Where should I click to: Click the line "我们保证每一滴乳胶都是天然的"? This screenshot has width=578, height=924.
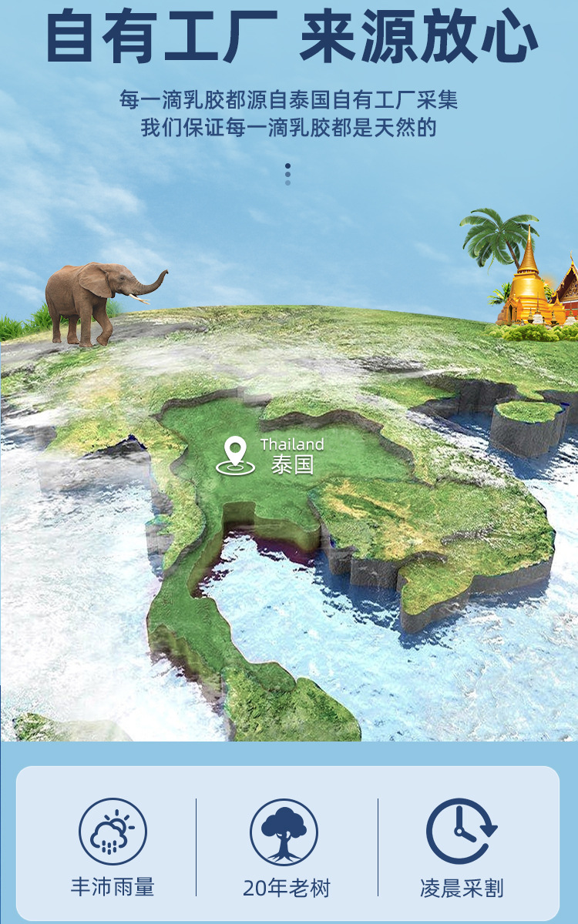point(288,127)
